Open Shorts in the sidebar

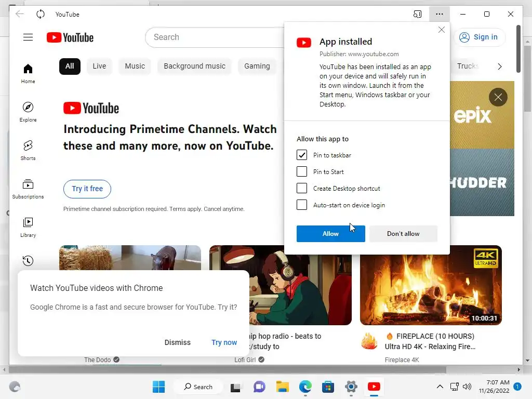click(x=28, y=150)
